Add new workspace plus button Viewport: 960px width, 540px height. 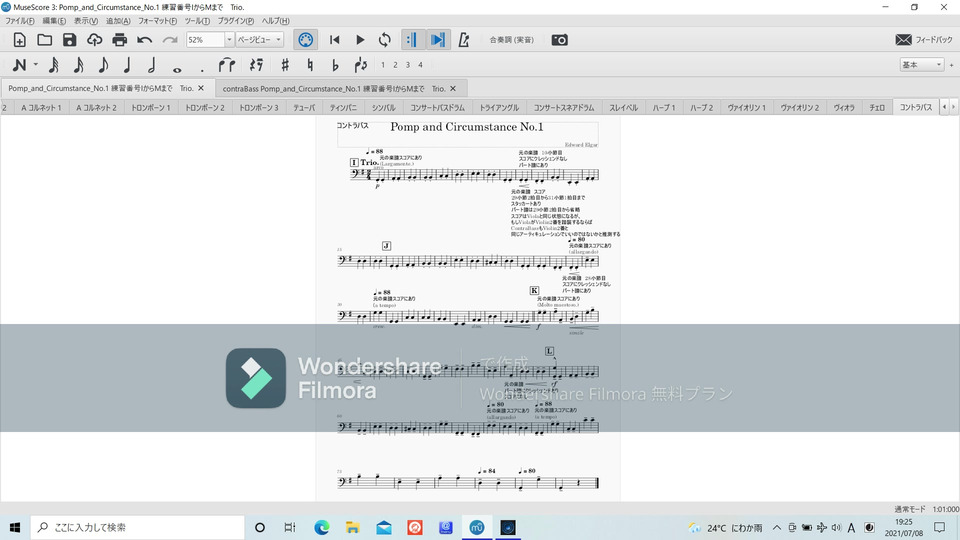951,65
